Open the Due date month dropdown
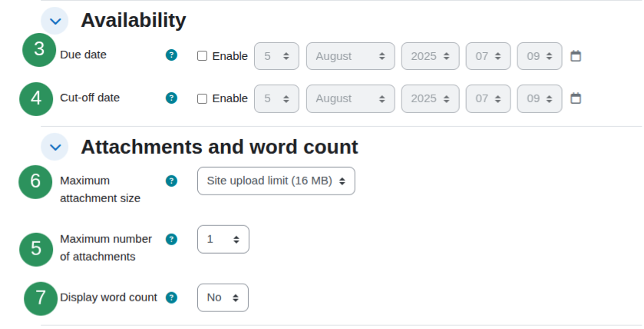The width and height of the screenshot is (644, 329). tap(350, 56)
